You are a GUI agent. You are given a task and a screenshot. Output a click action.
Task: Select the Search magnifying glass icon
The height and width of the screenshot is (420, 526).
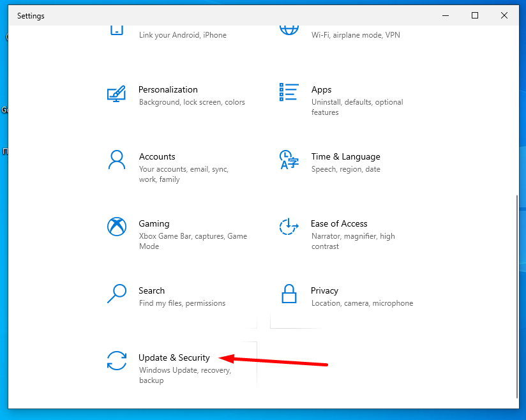117,294
